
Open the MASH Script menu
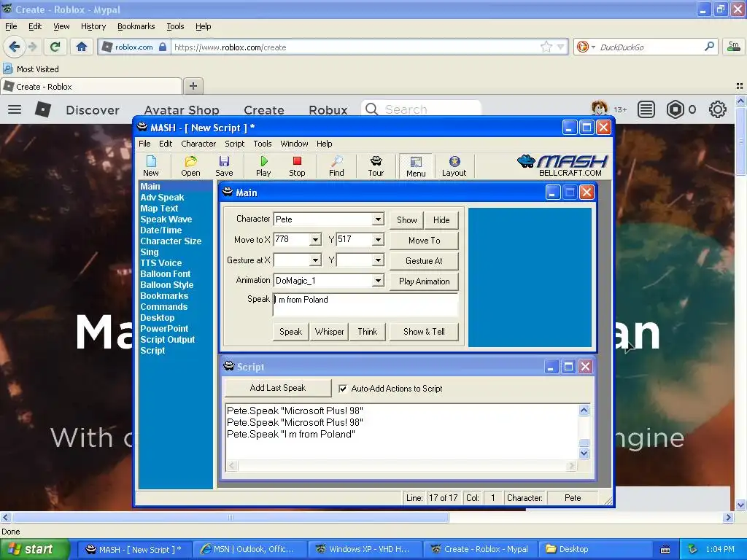coord(234,144)
